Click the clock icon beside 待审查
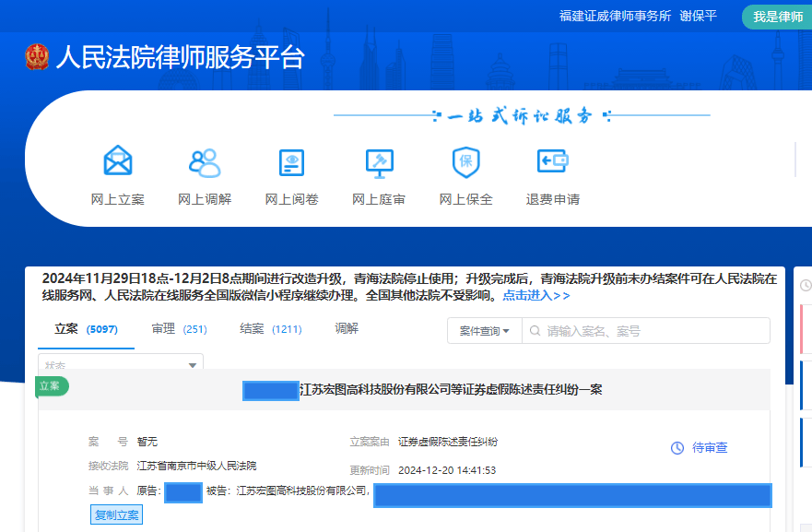This screenshot has width=812, height=532. point(677,447)
